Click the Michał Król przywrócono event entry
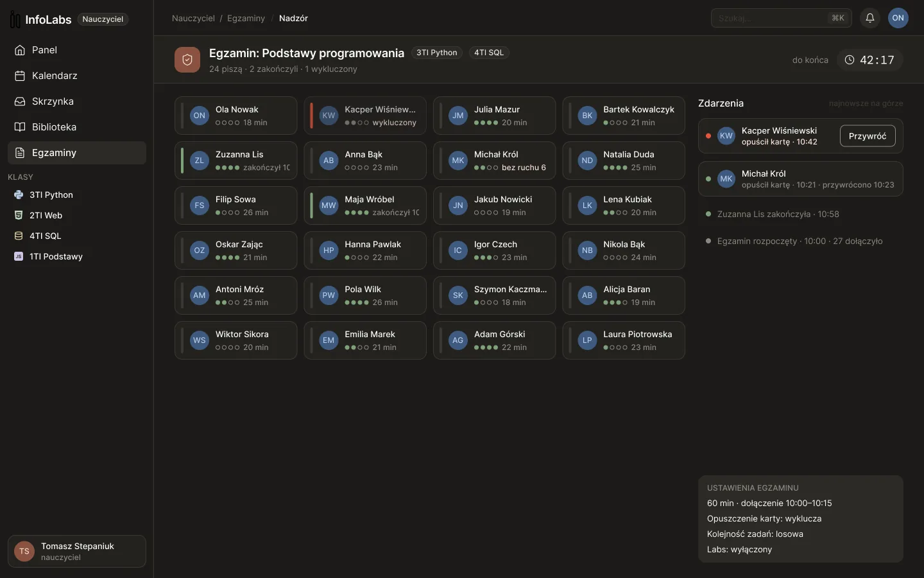Viewport: 924px width, 578px height. (801, 179)
